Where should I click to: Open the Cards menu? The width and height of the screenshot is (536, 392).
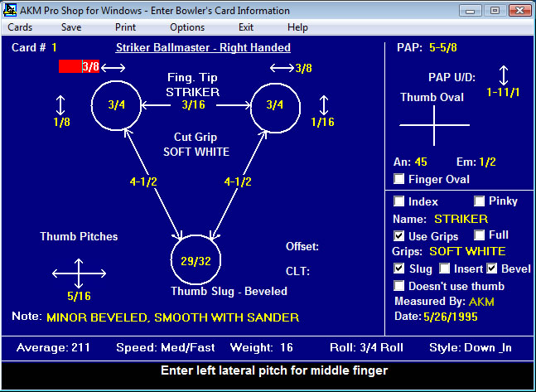pyautogui.click(x=20, y=27)
